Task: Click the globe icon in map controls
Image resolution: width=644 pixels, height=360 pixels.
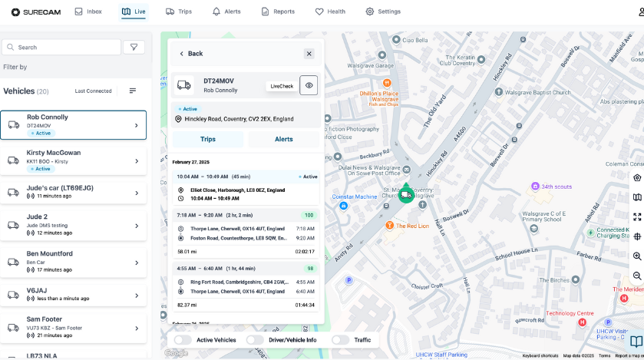Action: point(637,236)
